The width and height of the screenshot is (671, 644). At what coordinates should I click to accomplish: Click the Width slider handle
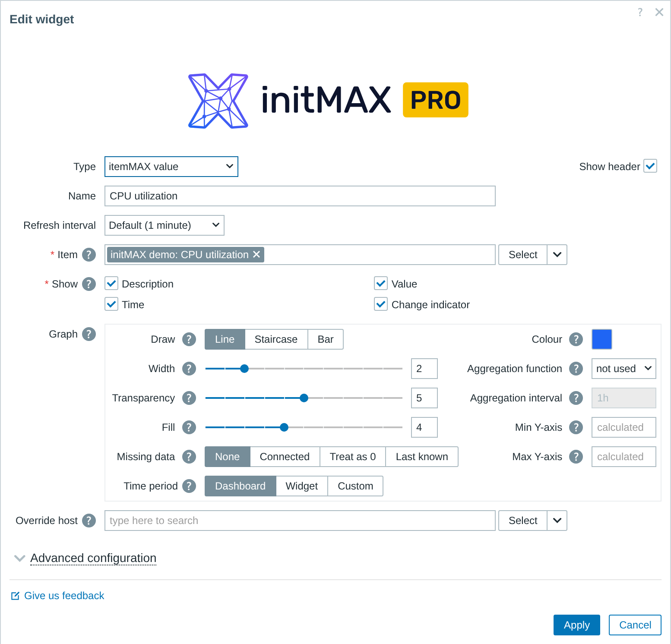(x=244, y=369)
